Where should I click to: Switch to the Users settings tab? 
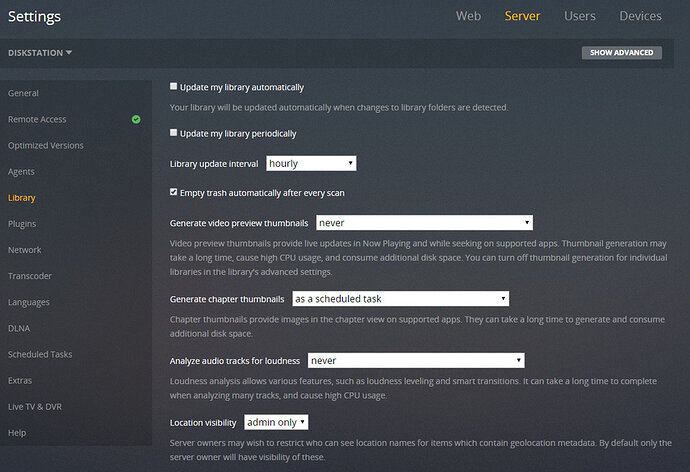click(x=580, y=16)
